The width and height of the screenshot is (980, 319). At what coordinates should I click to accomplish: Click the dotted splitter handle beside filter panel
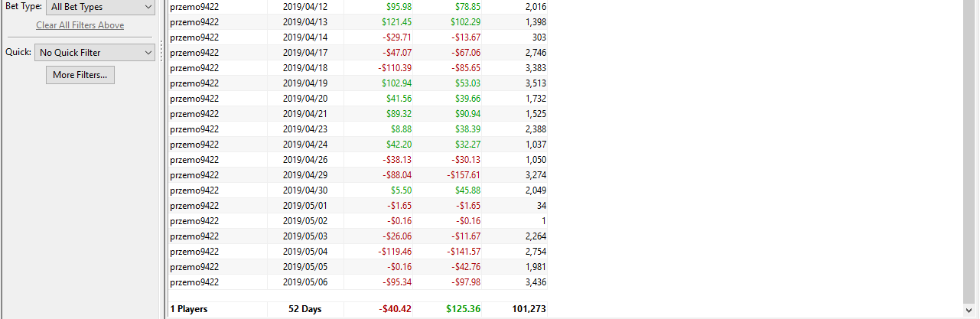click(161, 52)
